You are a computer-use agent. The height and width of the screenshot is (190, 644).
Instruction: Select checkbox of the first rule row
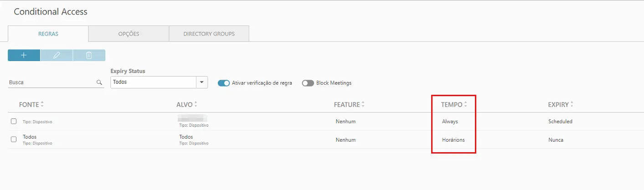(14, 121)
